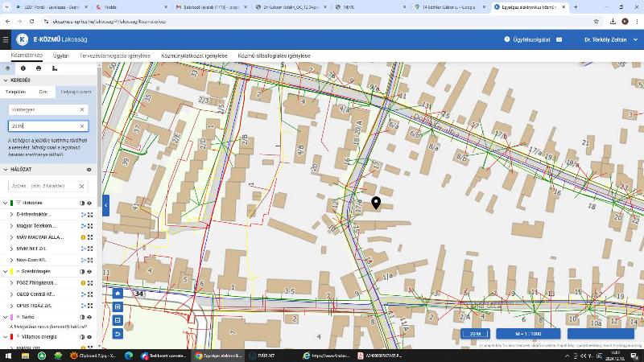Open the Ügytár tab
Screen dimensions: 644x362
[61, 56]
